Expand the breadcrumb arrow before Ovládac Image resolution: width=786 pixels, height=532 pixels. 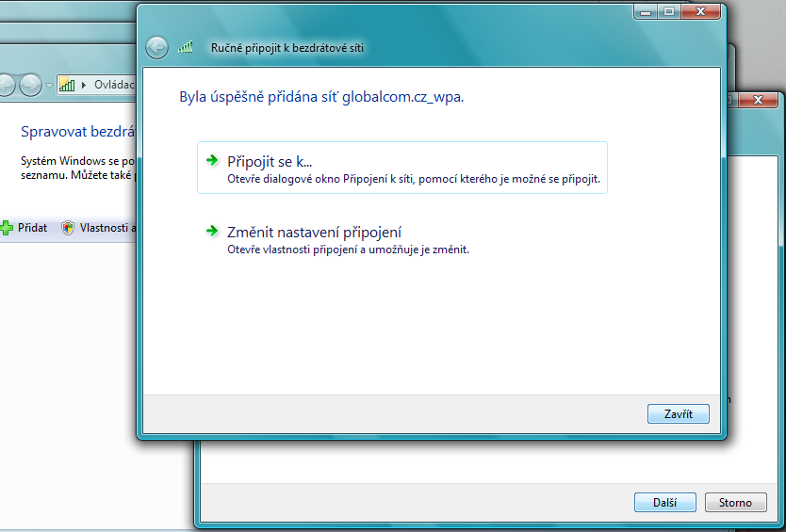(x=84, y=85)
